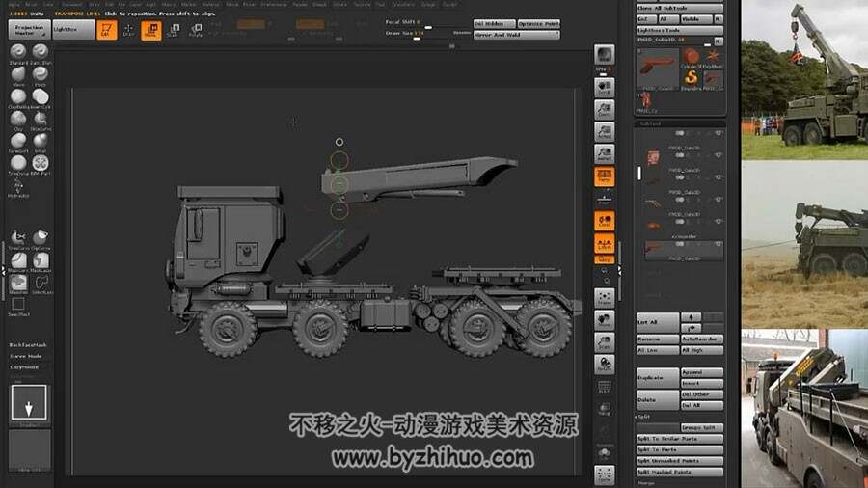Switch to Rotate mode in top shelf
The image size is (868, 488).
[x=196, y=29]
